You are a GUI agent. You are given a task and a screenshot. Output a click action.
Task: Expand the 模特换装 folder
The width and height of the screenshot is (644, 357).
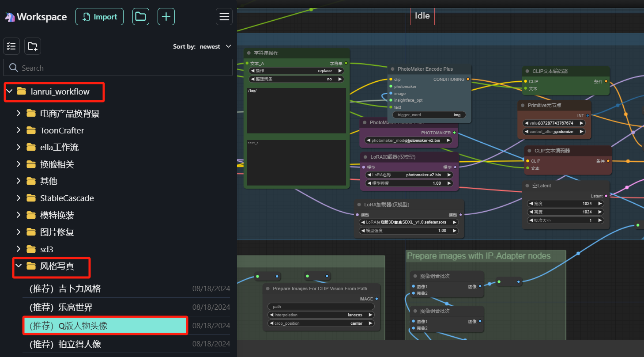(19, 215)
